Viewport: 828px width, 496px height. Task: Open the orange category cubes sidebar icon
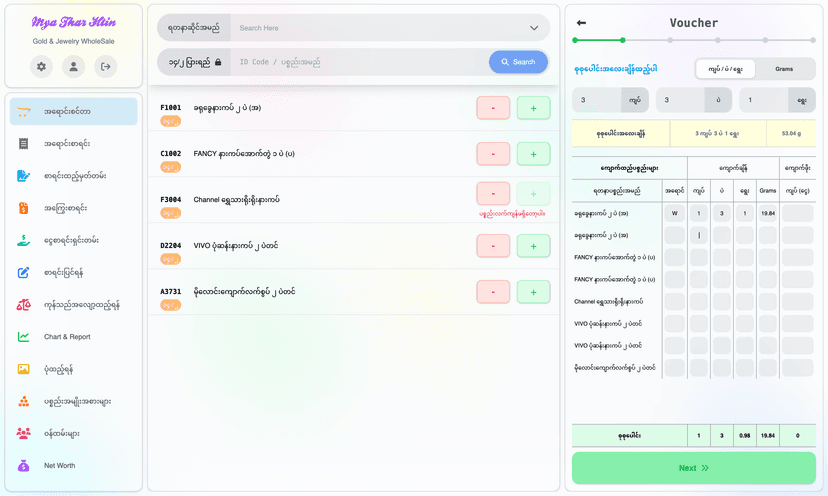point(23,401)
